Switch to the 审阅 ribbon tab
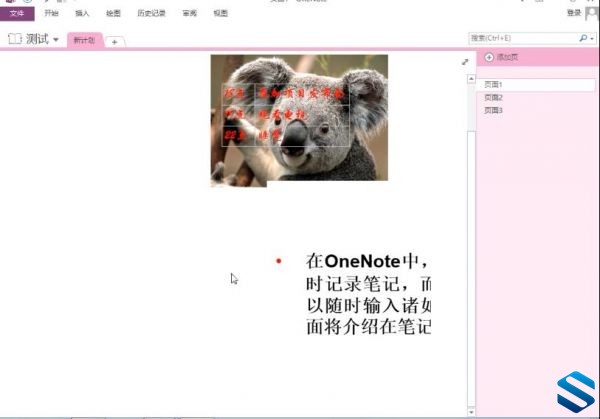Image resolution: width=600 pixels, height=419 pixels. pyautogui.click(x=189, y=13)
